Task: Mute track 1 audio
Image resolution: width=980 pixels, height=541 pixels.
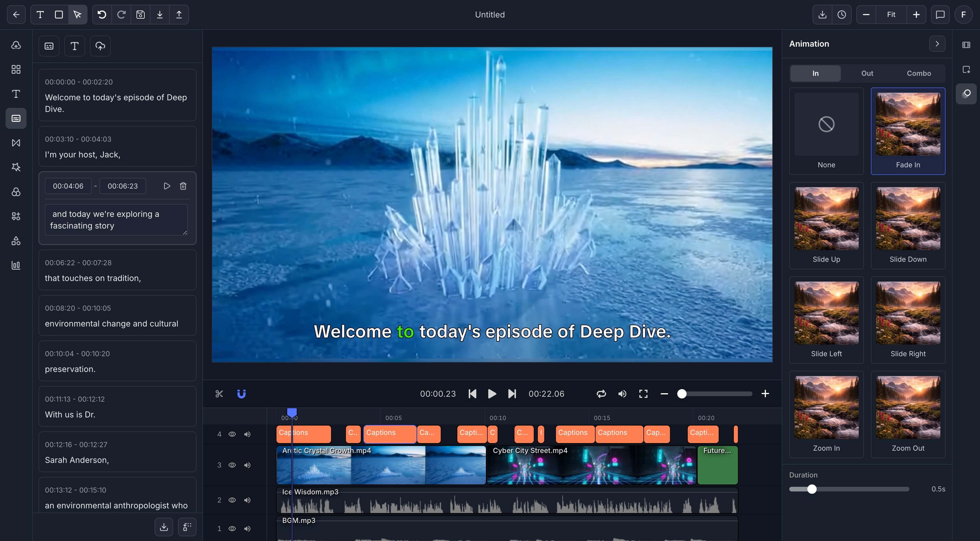Action: point(247,528)
